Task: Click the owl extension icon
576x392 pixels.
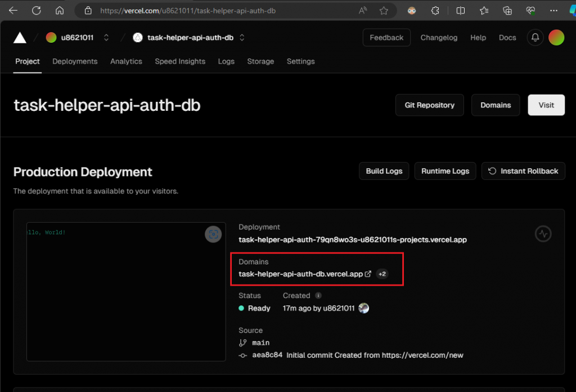Action: click(x=412, y=11)
